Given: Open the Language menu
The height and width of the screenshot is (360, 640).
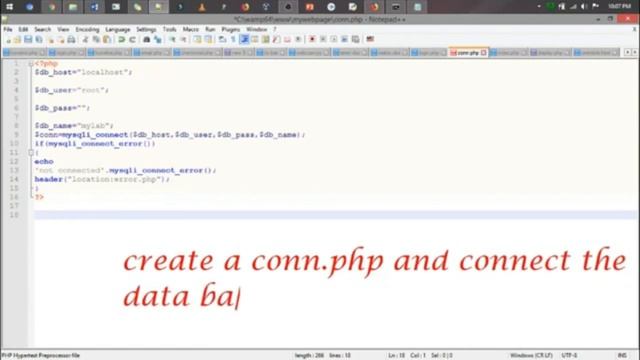Looking at the screenshot, I should point(118,29).
